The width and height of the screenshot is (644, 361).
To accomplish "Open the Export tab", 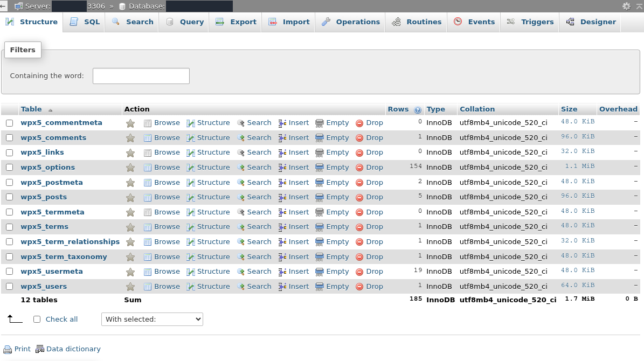I will [x=236, y=22].
